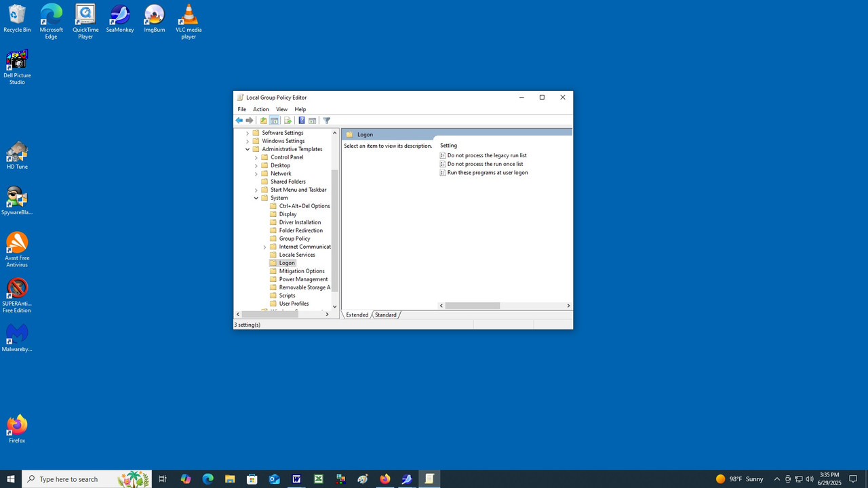Expand the Desktop tree node
Screen dimensions: 868x488
click(x=256, y=165)
